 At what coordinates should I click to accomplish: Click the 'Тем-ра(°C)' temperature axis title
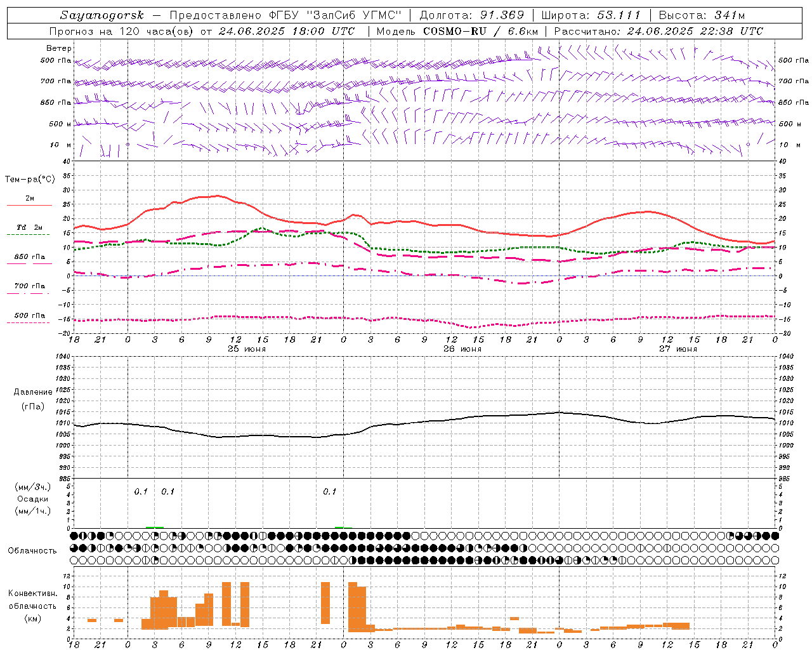30,180
